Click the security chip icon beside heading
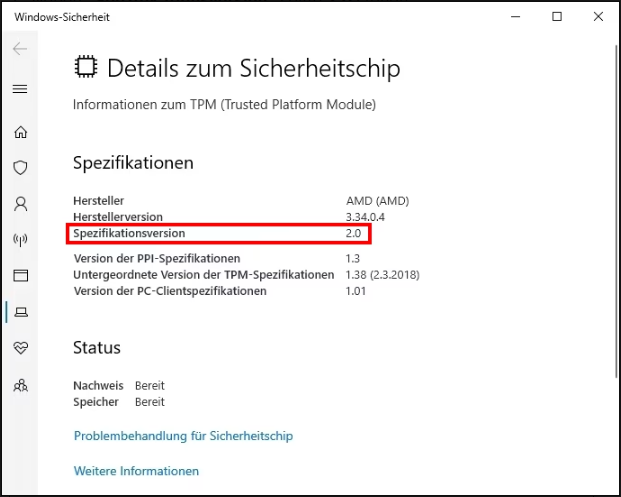Image resolution: width=621 pixels, height=497 pixels. pyautogui.click(x=86, y=67)
